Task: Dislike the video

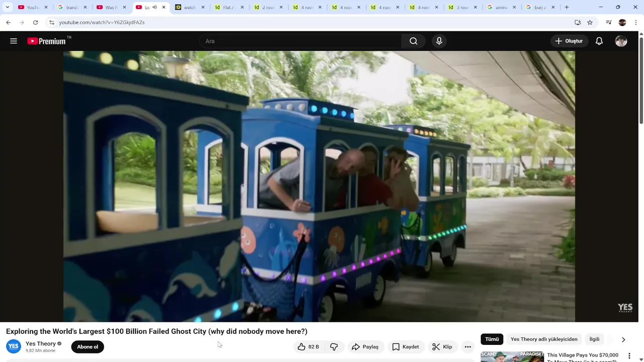Action: [x=334, y=347]
